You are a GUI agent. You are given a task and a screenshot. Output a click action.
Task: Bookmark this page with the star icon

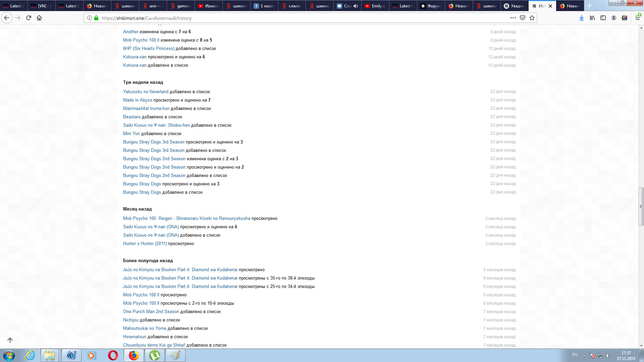pos(532,18)
